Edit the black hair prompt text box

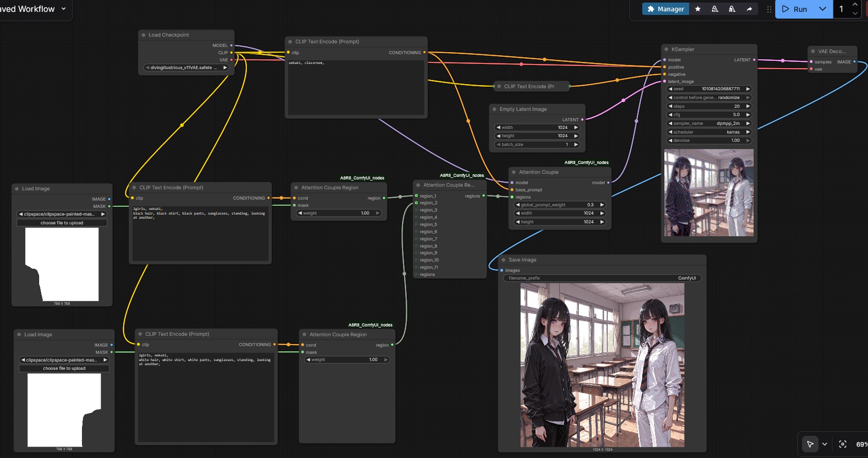point(201,233)
